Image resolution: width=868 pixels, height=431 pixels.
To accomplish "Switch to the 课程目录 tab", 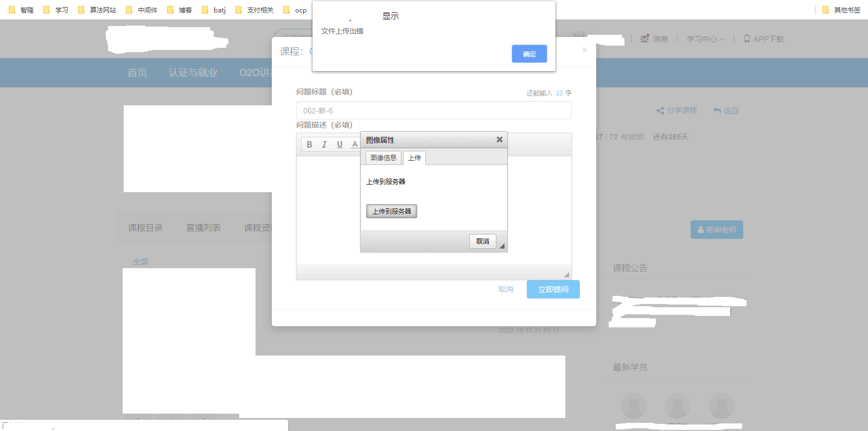I will pyautogui.click(x=145, y=227).
